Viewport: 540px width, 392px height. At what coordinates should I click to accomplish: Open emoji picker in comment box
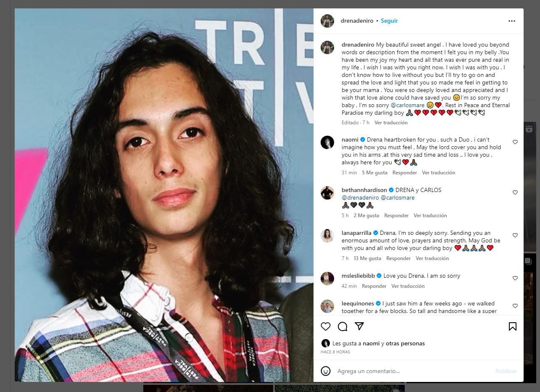[x=326, y=371]
